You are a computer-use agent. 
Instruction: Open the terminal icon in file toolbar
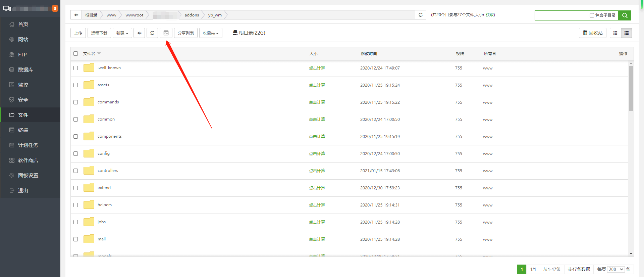click(166, 33)
